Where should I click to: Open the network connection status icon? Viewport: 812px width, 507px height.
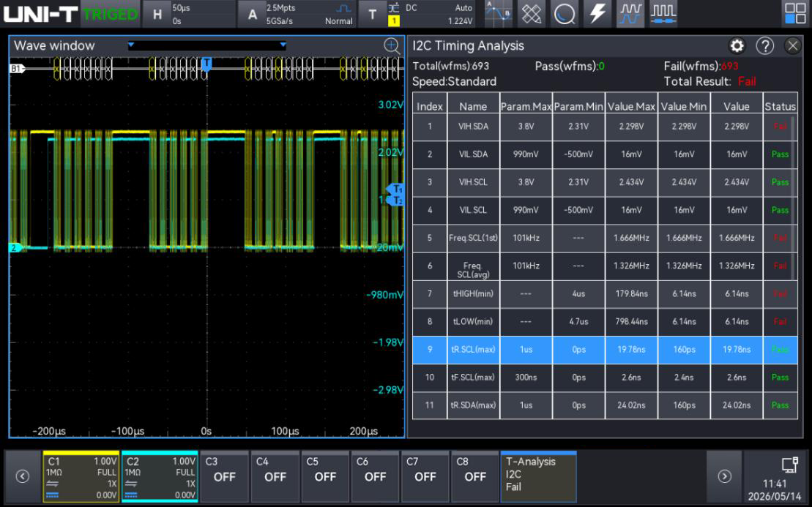789,465
